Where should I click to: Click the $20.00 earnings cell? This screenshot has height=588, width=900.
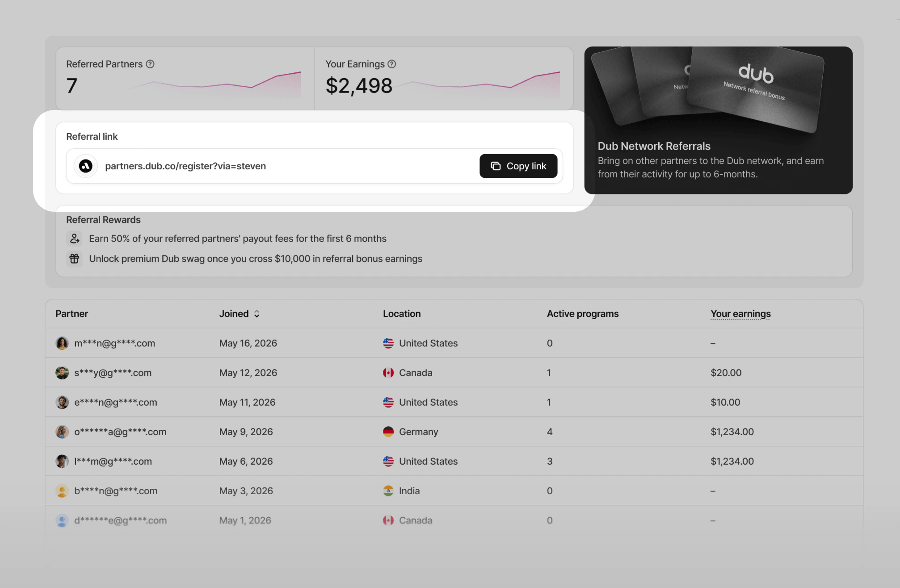coord(726,373)
